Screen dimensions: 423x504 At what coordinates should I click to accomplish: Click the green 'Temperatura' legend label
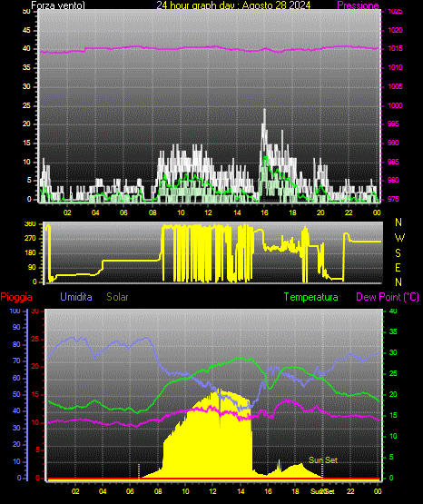pos(311,297)
